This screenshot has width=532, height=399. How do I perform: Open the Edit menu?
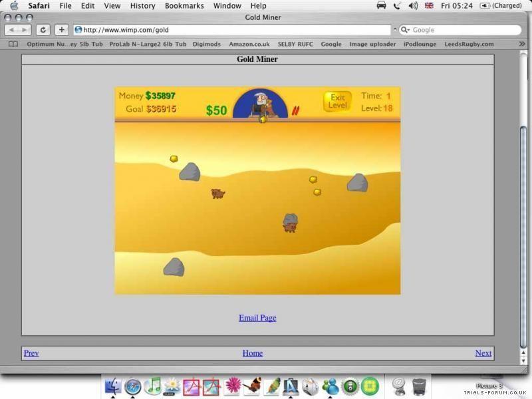point(88,6)
